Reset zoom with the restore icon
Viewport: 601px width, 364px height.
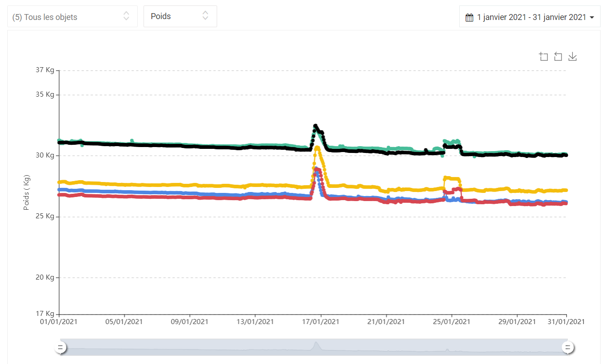(558, 56)
